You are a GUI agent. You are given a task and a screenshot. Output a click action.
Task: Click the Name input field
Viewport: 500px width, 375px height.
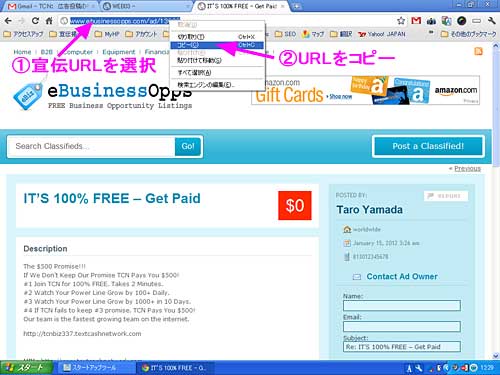(402, 305)
